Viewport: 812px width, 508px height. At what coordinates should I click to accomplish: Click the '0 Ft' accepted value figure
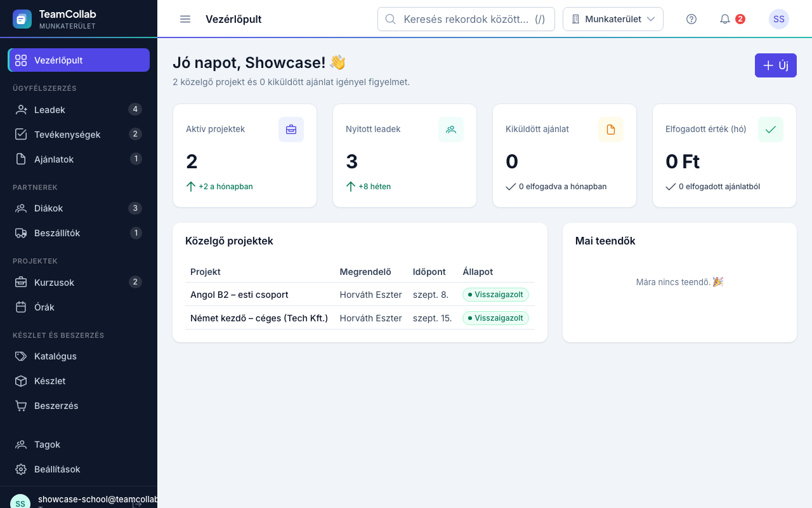(683, 161)
